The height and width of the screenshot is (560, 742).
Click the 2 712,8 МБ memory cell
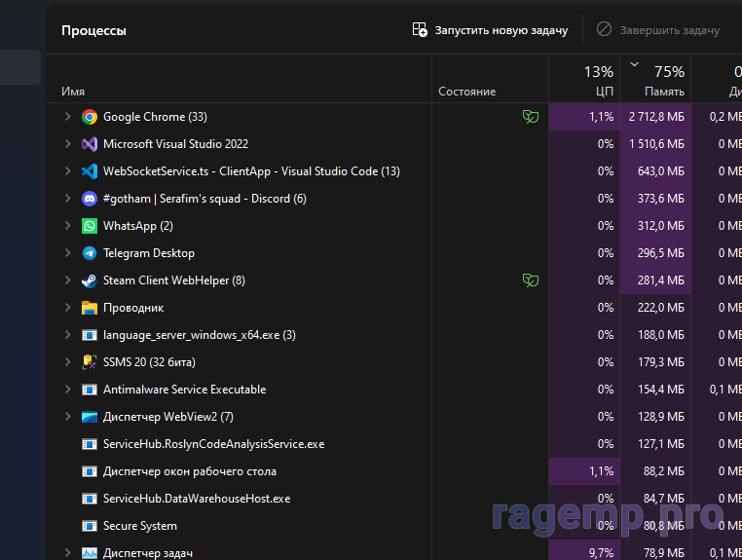click(656, 117)
